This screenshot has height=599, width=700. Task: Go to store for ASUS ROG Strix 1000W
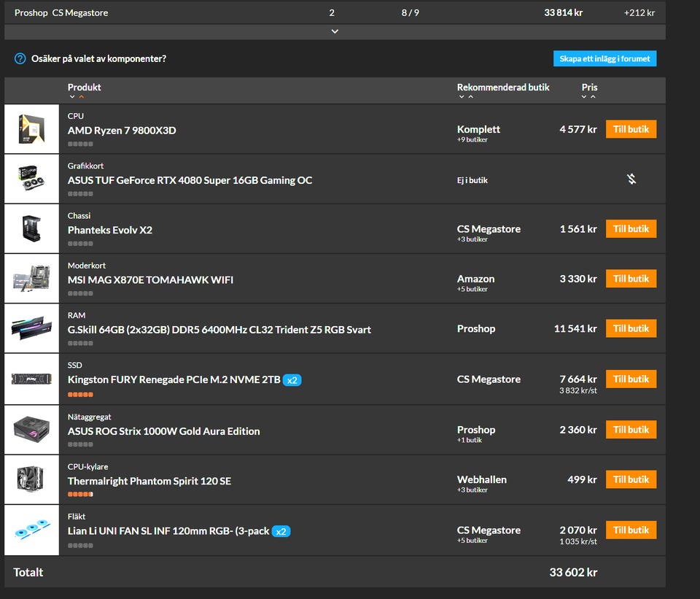pos(631,429)
